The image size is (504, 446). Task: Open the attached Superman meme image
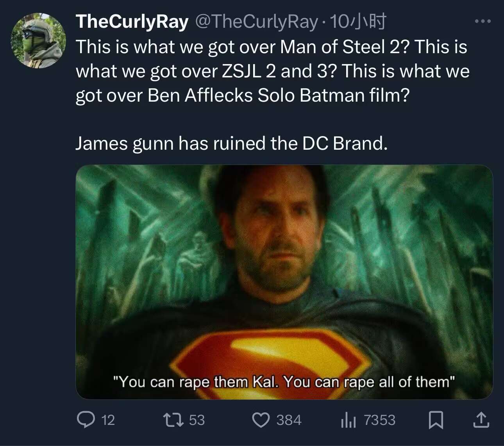tap(284, 281)
